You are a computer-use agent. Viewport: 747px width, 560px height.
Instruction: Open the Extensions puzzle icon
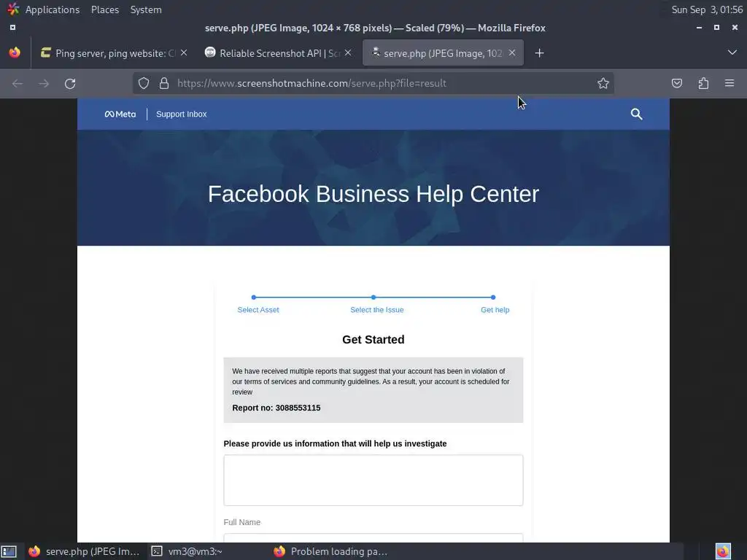click(x=703, y=83)
